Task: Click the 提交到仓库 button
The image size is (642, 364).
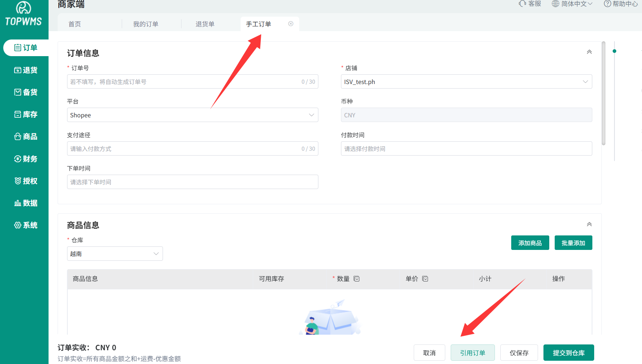Action: 569,353
